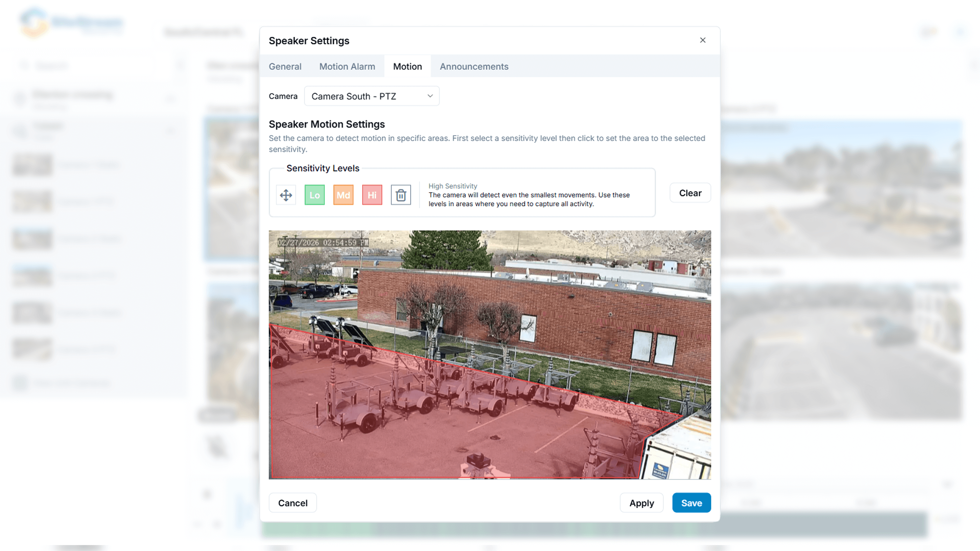Image resolution: width=980 pixels, height=551 pixels.
Task: Click the trash delete area icon
Action: click(401, 195)
